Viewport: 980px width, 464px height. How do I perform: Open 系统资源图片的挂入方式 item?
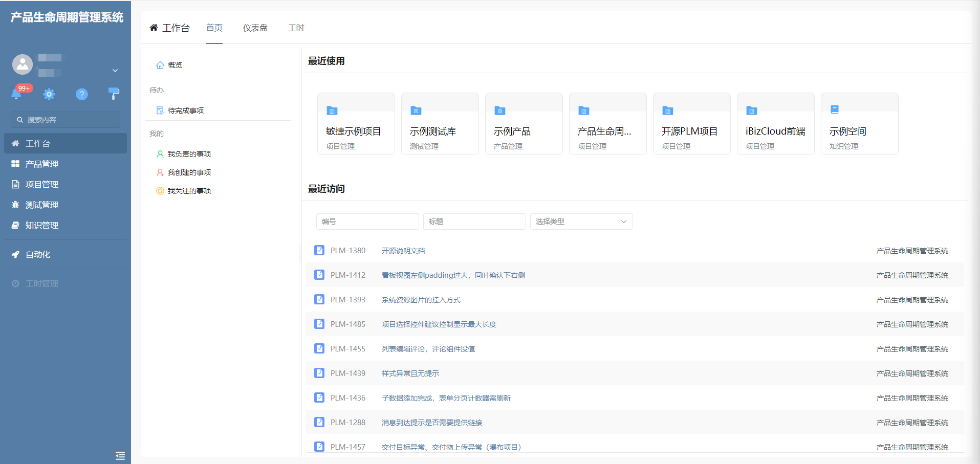(x=421, y=300)
